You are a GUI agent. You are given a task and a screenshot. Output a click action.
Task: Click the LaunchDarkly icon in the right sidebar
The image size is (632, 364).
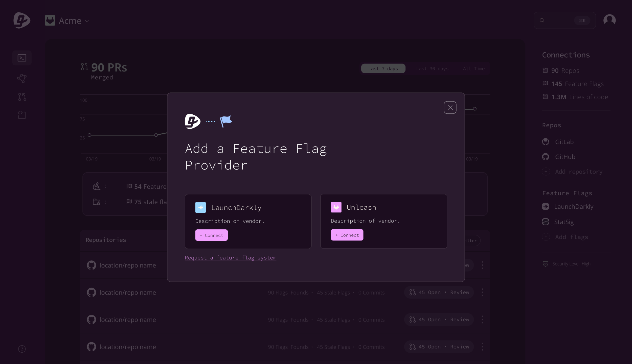[545, 207]
